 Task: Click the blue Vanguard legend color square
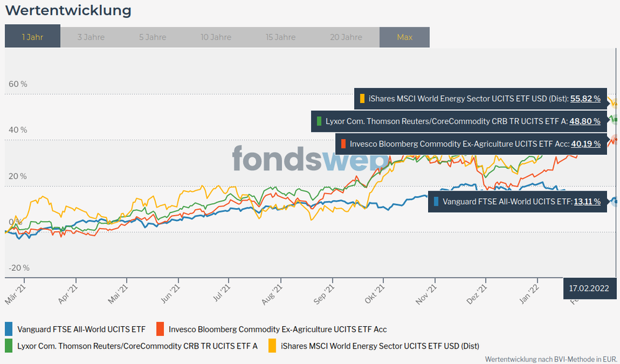[x=9, y=329]
